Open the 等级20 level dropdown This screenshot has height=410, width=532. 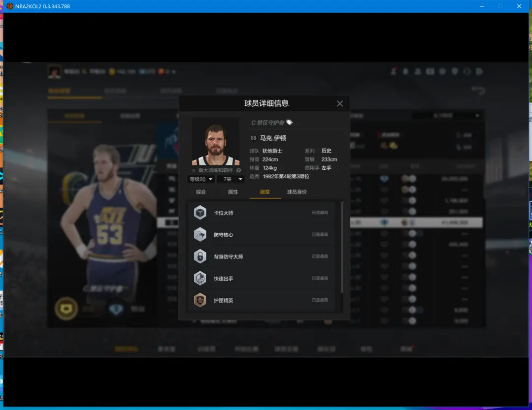point(201,179)
